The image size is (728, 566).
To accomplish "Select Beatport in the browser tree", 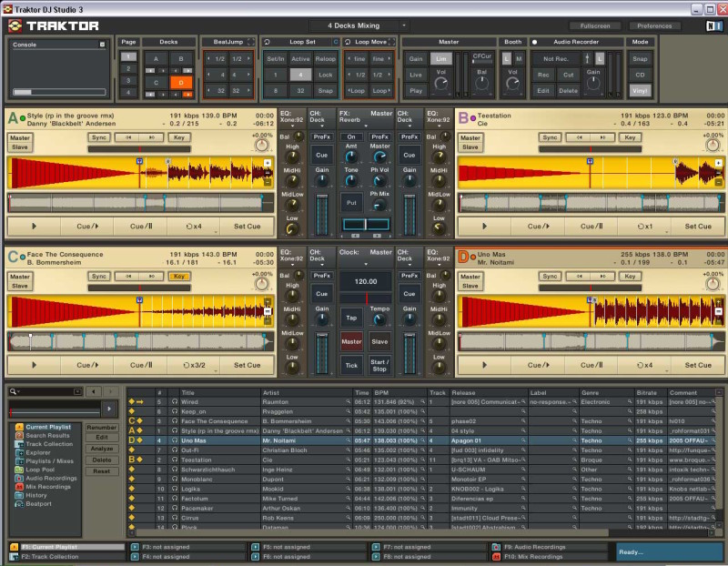I will [37, 502].
